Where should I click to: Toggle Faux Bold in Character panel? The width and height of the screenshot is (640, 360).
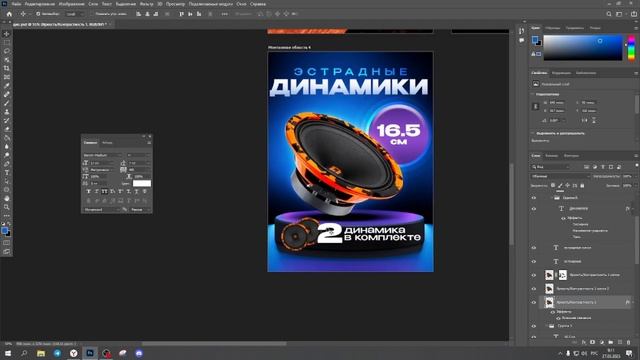(x=89, y=191)
